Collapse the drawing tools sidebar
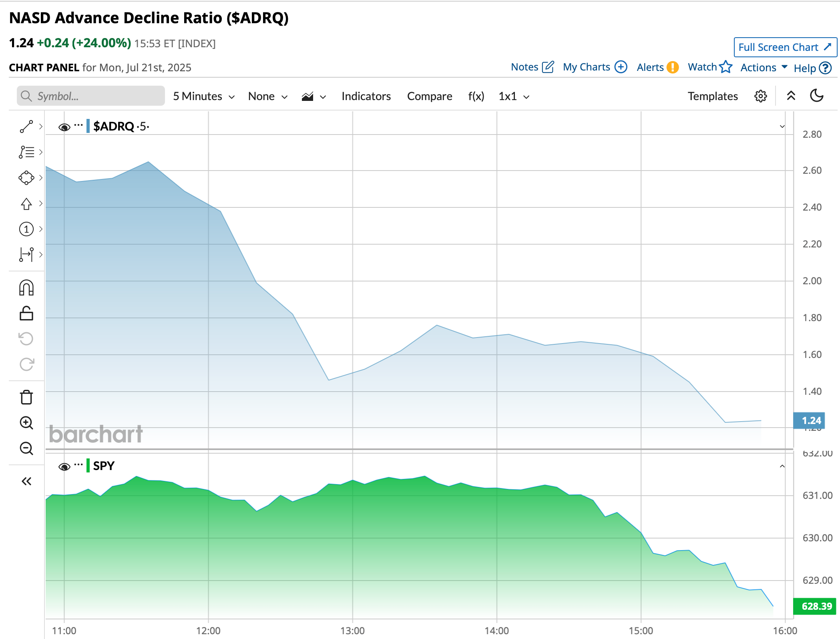 point(26,481)
